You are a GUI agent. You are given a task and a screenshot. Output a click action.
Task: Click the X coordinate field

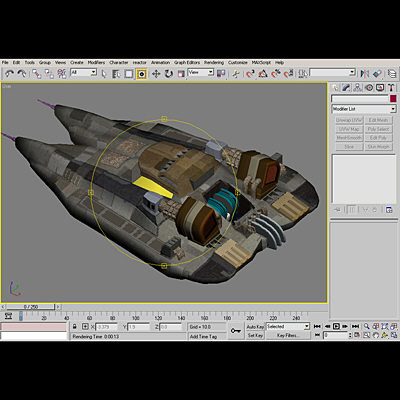pos(106,327)
